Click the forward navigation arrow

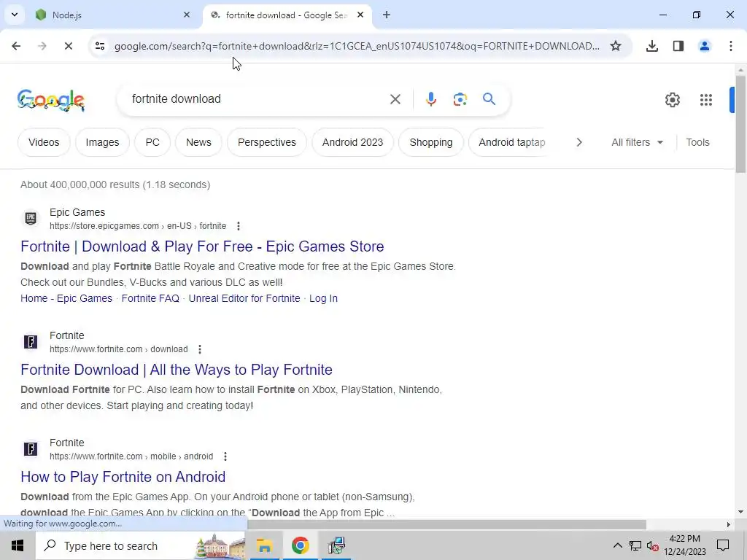pyautogui.click(x=42, y=46)
